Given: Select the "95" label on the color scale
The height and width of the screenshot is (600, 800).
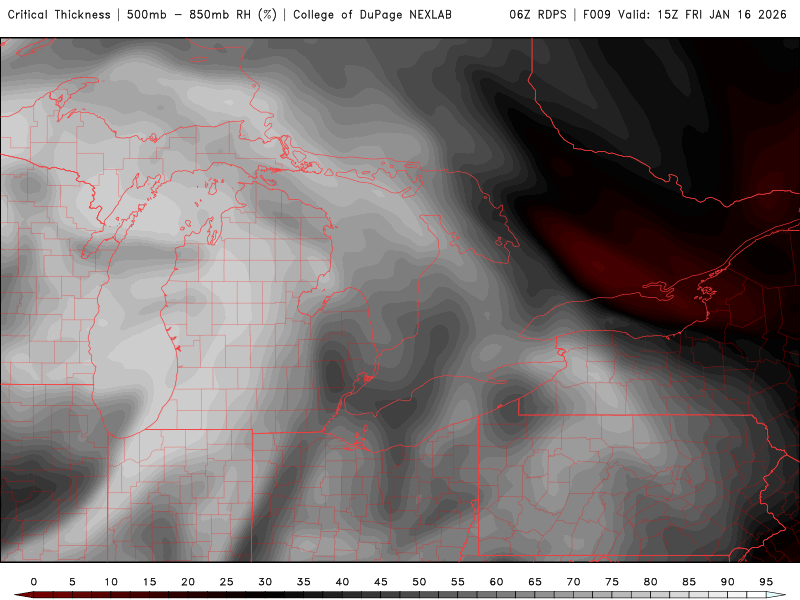Looking at the screenshot, I should click(x=766, y=582).
